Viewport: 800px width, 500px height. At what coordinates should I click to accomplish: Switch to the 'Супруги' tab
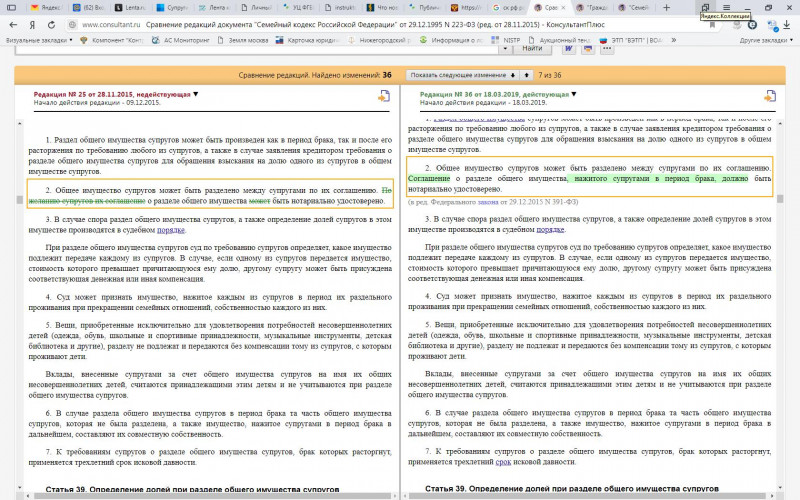pyautogui.click(x=172, y=8)
